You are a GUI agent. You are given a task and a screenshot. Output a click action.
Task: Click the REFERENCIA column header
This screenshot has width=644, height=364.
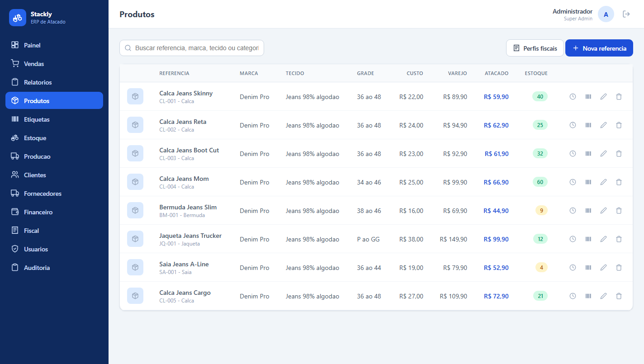(174, 73)
